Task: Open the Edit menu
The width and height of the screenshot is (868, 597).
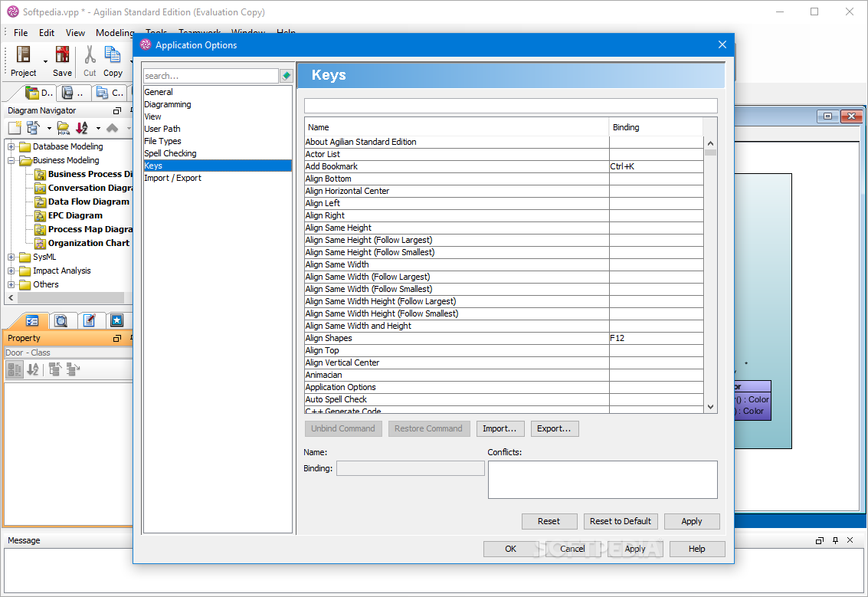Action: coord(47,33)
